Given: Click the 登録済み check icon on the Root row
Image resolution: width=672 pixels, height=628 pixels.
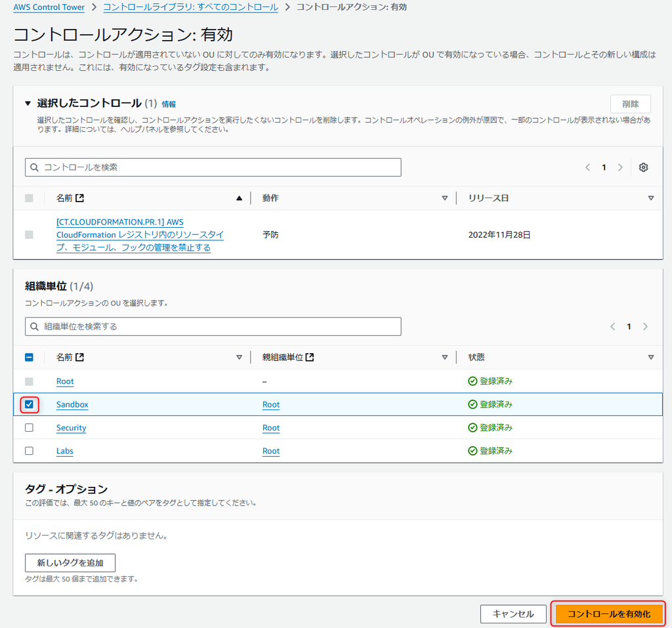Looking at the screenshot, I should (472, 381).
